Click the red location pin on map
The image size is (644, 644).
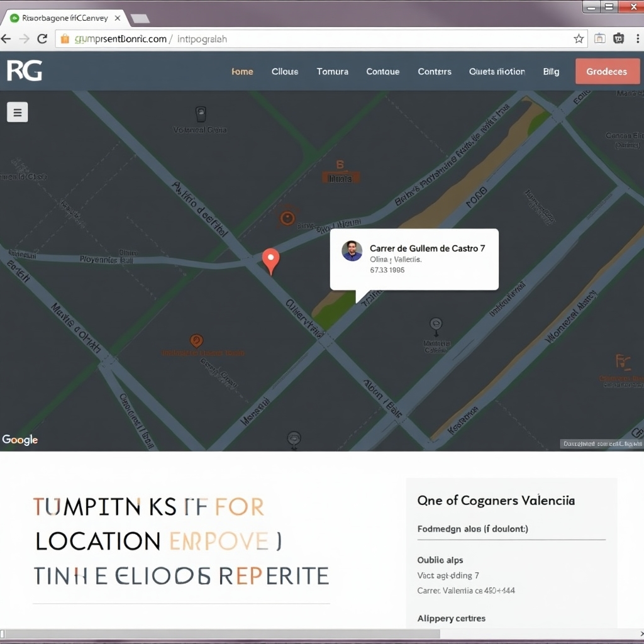(x=270, y=260)
